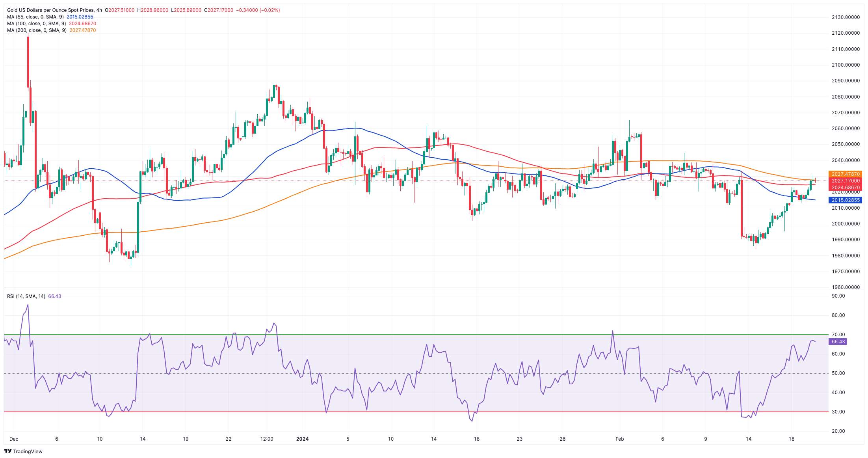Click the RSI 30.00 axis label
This screenshot has height=458, width=868.
point(838,412)
